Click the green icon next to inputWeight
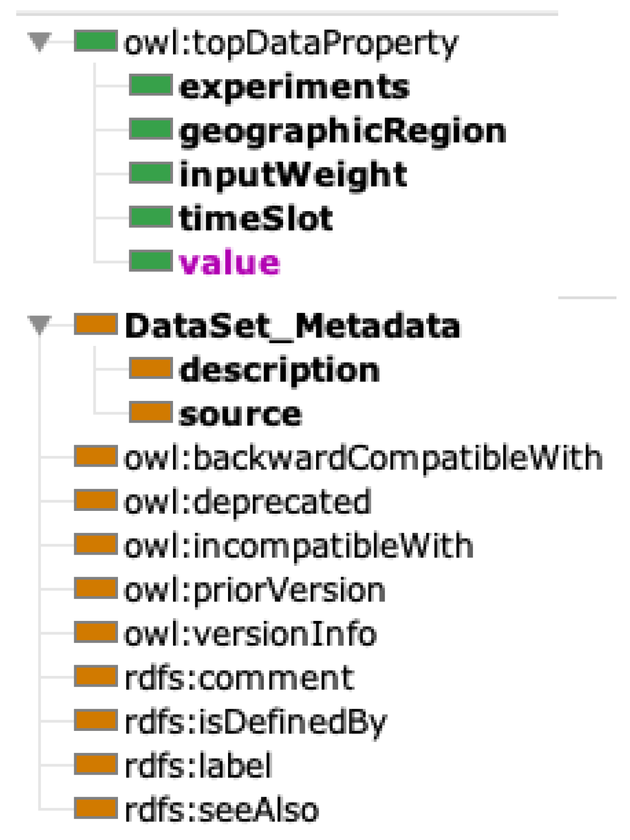 click(151, 173)
